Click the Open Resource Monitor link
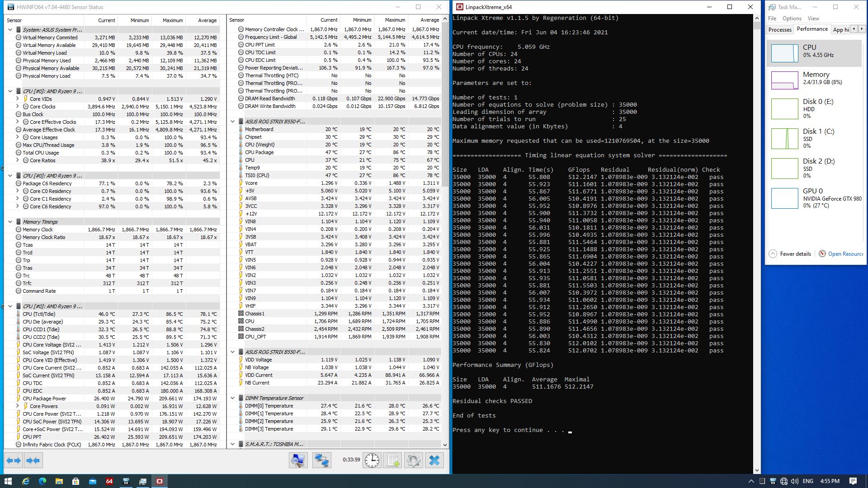The image size is (868, 488). pyautogui.click(x=845, y=253)
